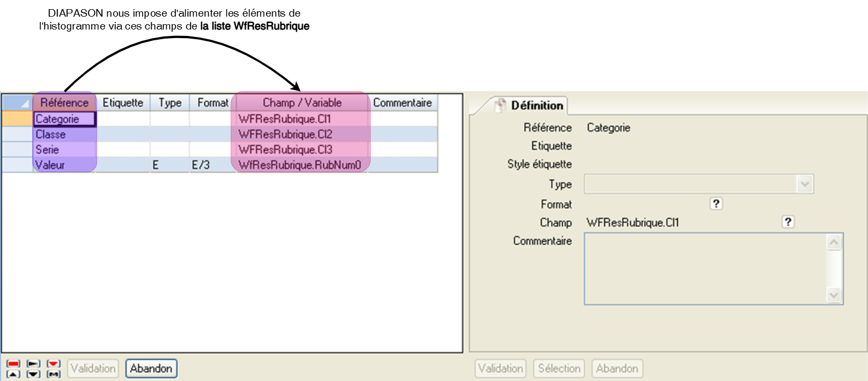Screen dimensions: 868x381
Task: Click the M icon button
Action: [x=53, y=374]
